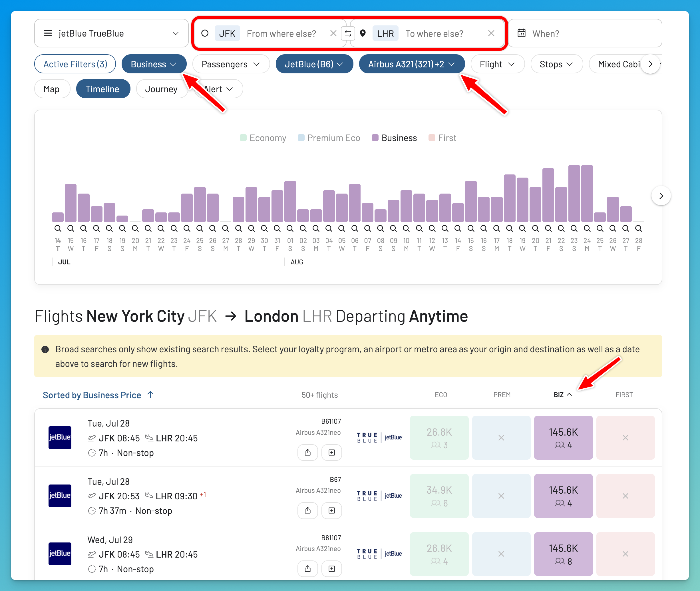The height and width of the screenshot is (591, 700).
Task: Share the Wed Jul 29 flight
Action: point(307,569)
